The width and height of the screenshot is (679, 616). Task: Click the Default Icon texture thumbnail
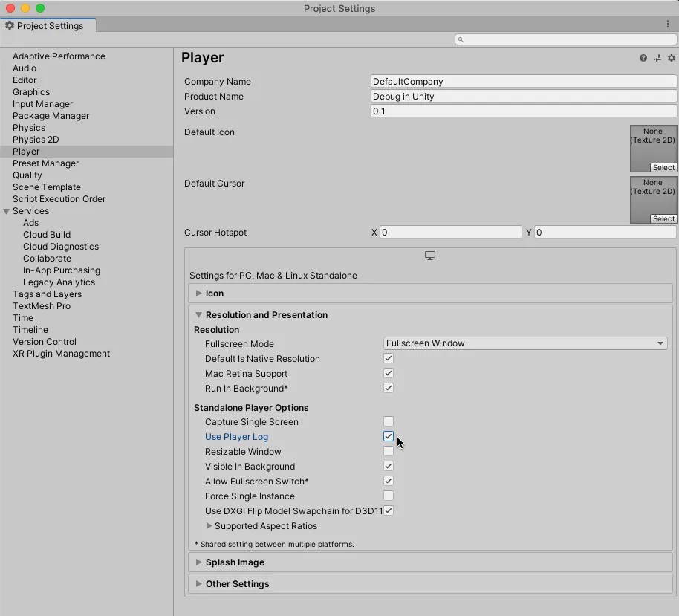click(653, 145)
